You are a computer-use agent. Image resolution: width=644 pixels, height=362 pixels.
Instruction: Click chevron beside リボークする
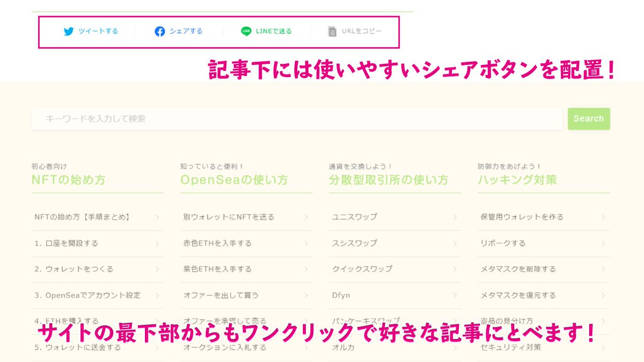tap(603, 243)
